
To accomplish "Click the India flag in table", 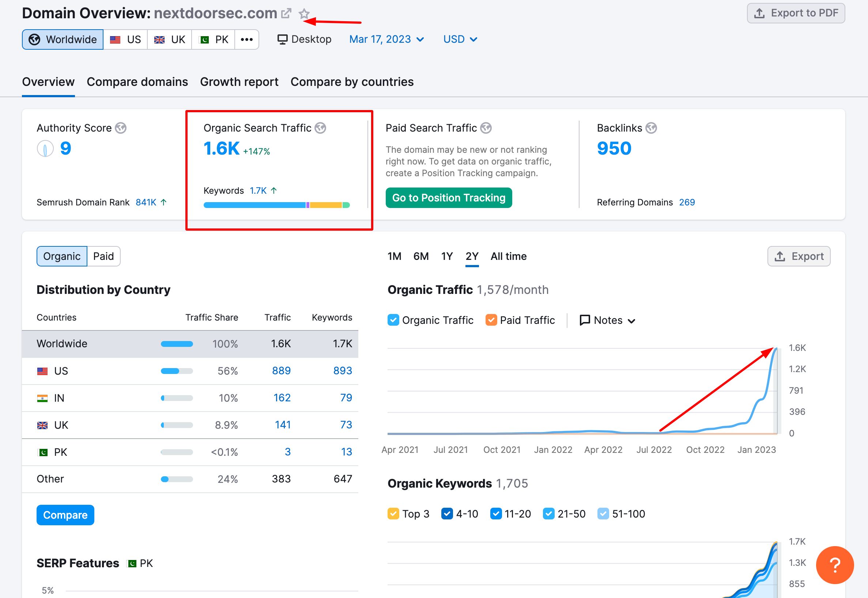I will (42, 398).
